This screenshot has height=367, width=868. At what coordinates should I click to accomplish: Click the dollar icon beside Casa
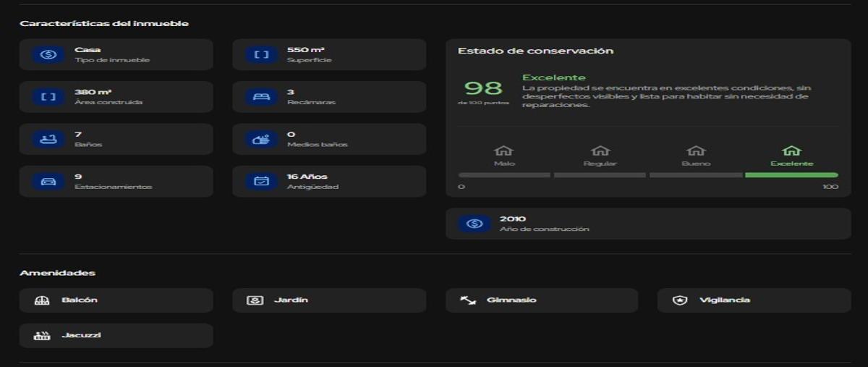pyautogui.click(x=48, y=55)
